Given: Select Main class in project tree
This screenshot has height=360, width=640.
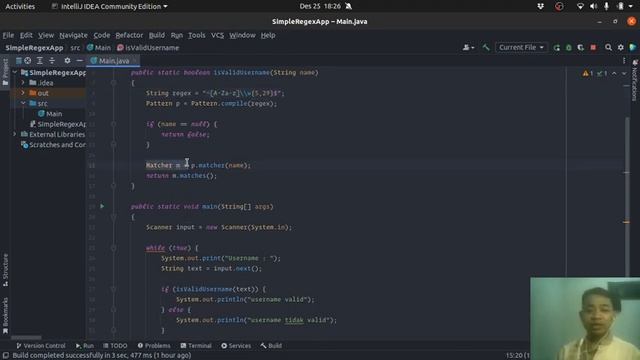Looking at the screenshot, I should [50, 114].
